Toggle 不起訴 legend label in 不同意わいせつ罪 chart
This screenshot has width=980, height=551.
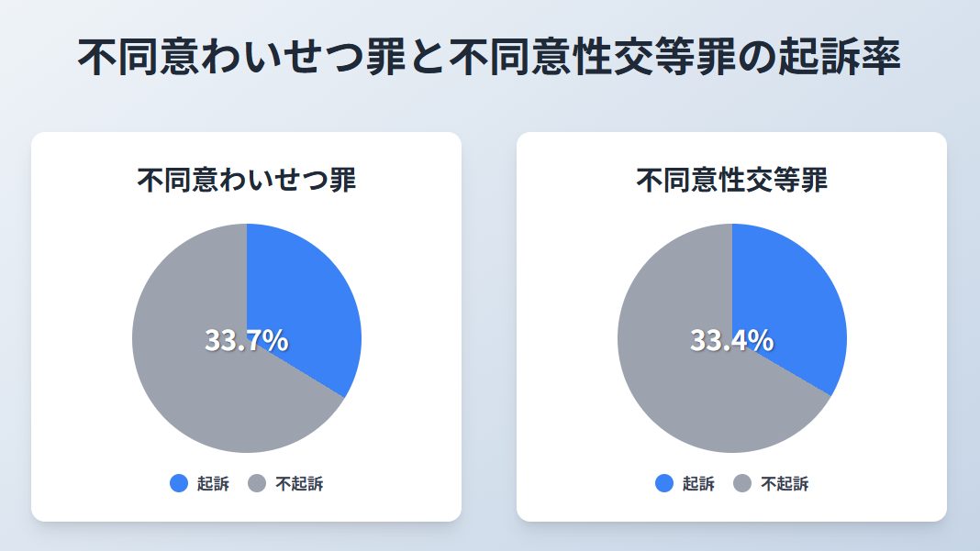(299, 483)
